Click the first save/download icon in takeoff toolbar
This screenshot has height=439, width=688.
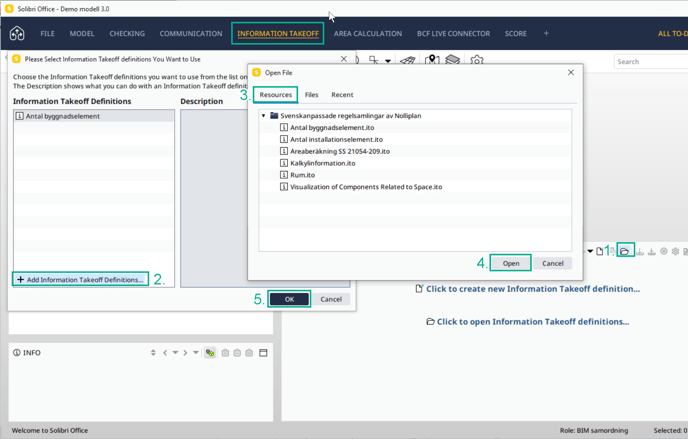pos(640,251)
